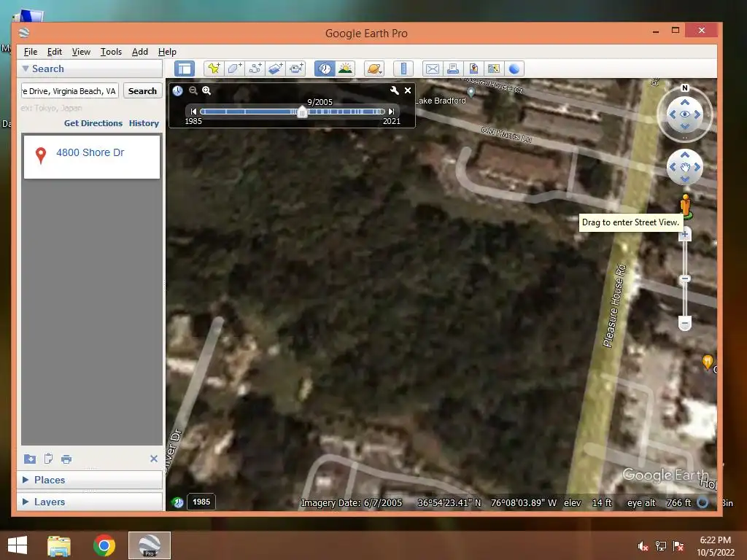Zoom out the time slider range
This screenshot has width=747, height=560.
click(x=193, y=90)
